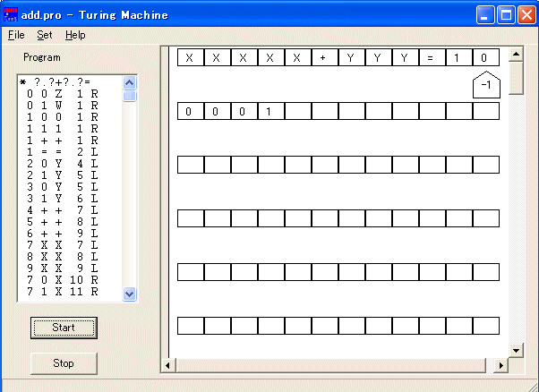Screen dimensions: 539x392
Task: Click the tape pane's vertical scroll down arrow
Action: point(515,350)
